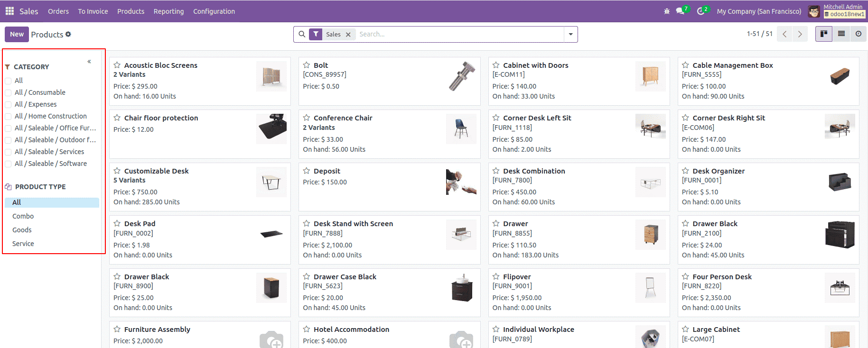Open the Hotel Accommodation product
Image resolution: width=868 pixels, height=348 pixels.
point(389,335)
